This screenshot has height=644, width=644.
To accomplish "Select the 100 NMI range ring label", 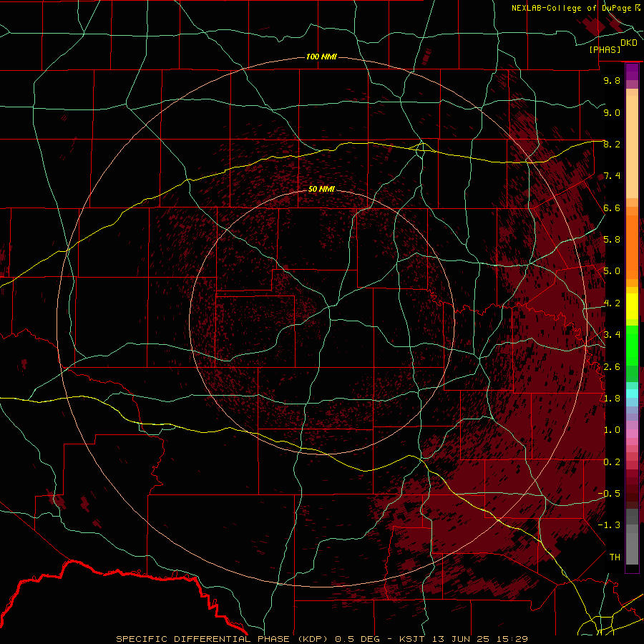I will coord(321,57).
